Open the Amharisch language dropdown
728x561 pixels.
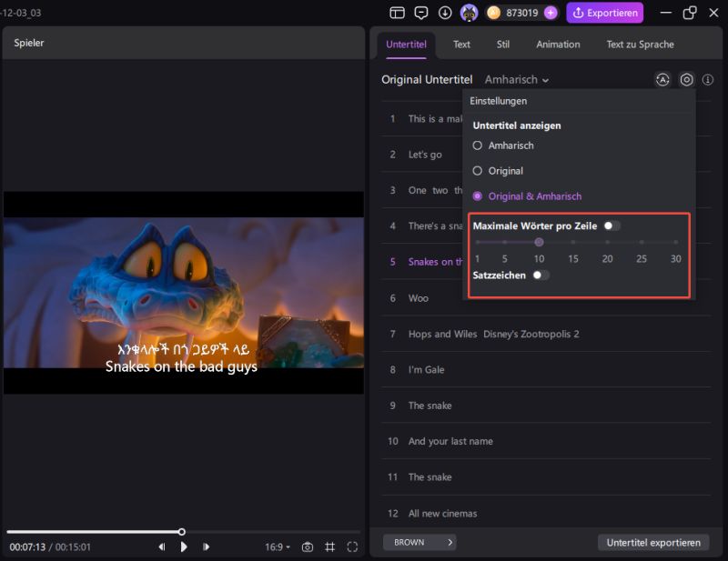[x=517, y=80]
